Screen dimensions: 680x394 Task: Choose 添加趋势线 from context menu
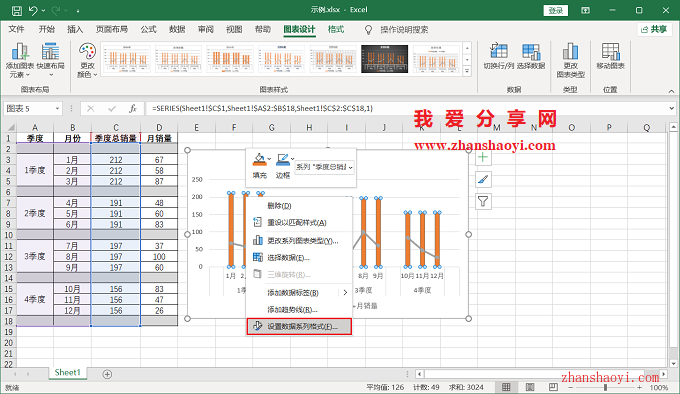point(299,309)
